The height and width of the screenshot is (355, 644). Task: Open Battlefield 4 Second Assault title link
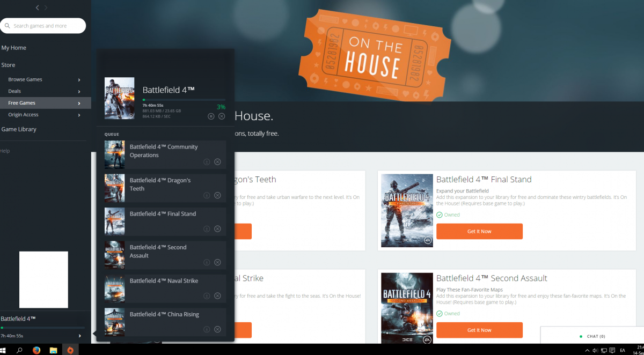(492, 278)
